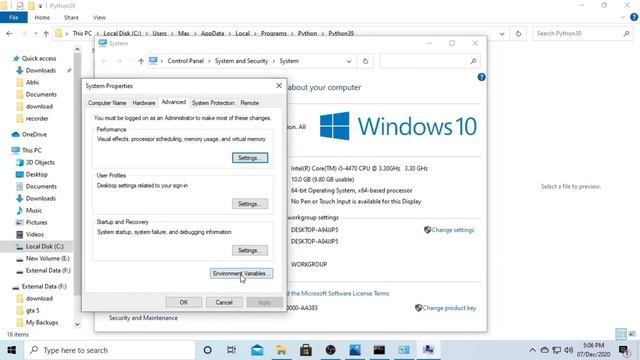
Task: Open Pictures folder in sidebar
Action: 36,222
